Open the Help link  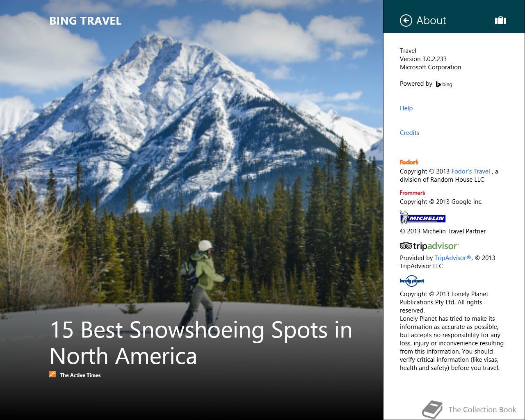pos(406,108)
